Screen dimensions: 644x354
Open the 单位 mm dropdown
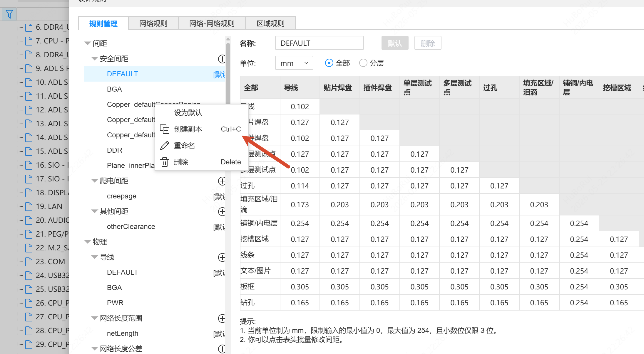[x=294, y=63]
